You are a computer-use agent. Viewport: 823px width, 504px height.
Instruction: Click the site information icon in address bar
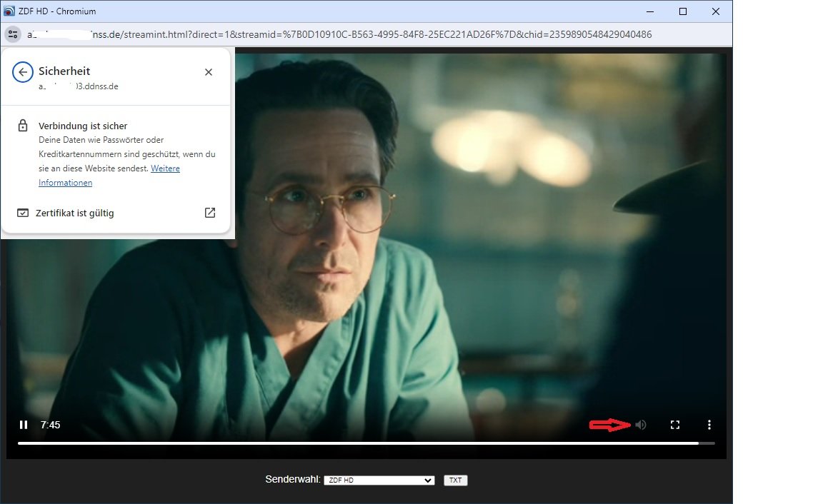coord(13,34)
